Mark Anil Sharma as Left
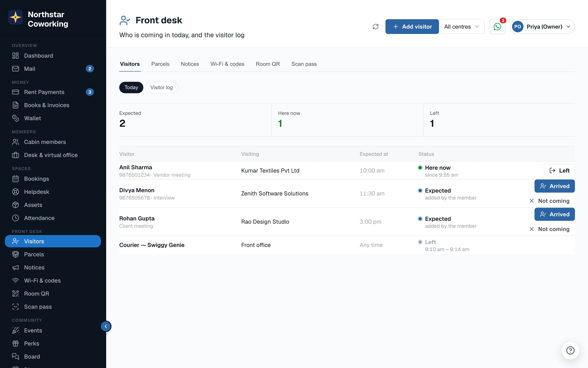The height and width of the screenshot is (368, 588). [x=559, y=171]
